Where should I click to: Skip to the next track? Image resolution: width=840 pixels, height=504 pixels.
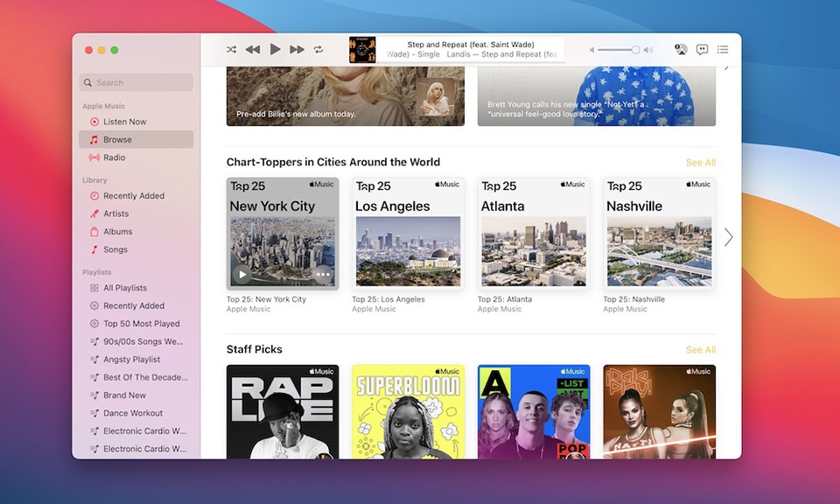297,49
